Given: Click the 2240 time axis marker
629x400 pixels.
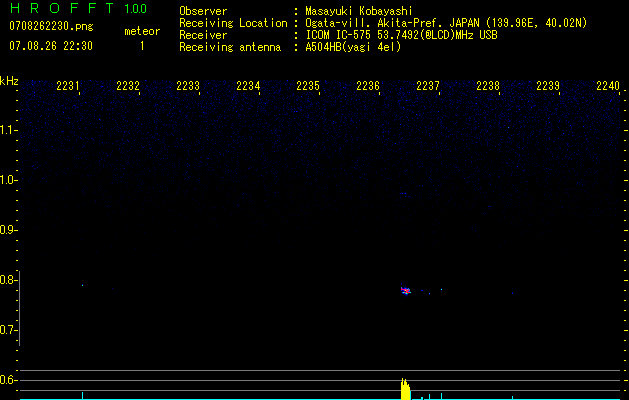Looking at the screenshot, I should [x=608, y=86].
